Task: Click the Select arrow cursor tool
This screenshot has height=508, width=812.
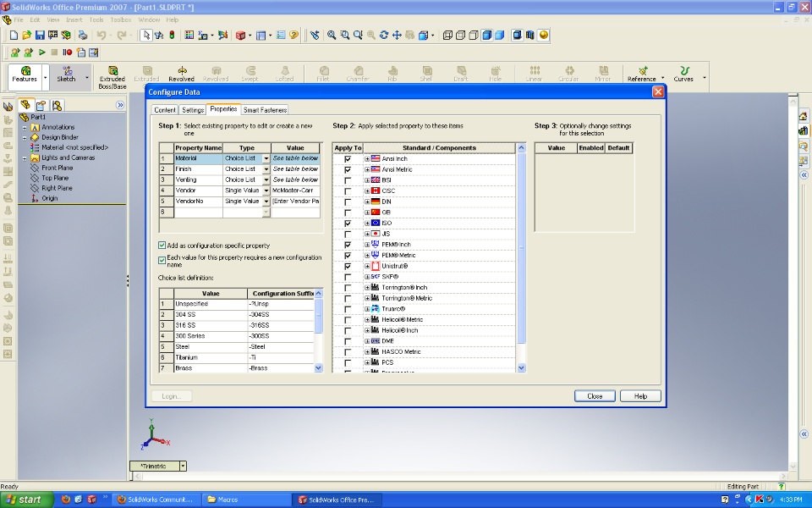Action: [x=146, y=36]
